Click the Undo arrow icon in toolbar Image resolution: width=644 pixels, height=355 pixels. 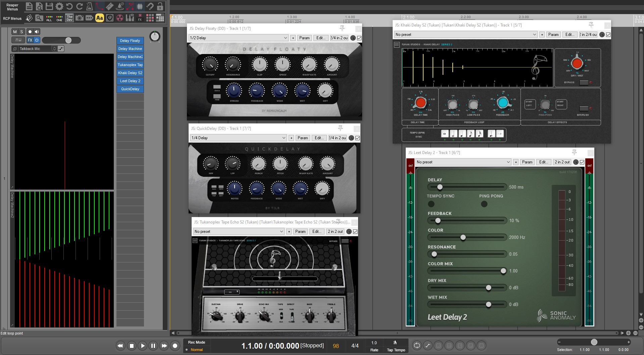tap(69, 6)
